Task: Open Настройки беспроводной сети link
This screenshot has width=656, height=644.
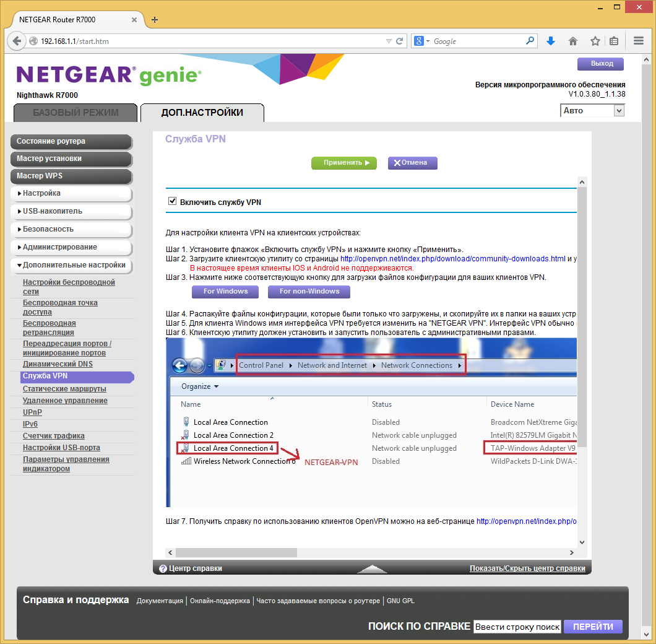Action: [69, 287]
